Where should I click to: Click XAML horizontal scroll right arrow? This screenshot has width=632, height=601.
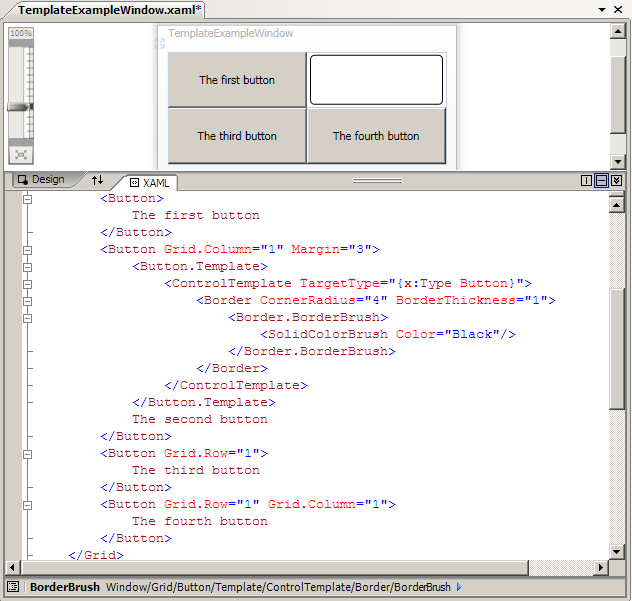coord(601,568)
